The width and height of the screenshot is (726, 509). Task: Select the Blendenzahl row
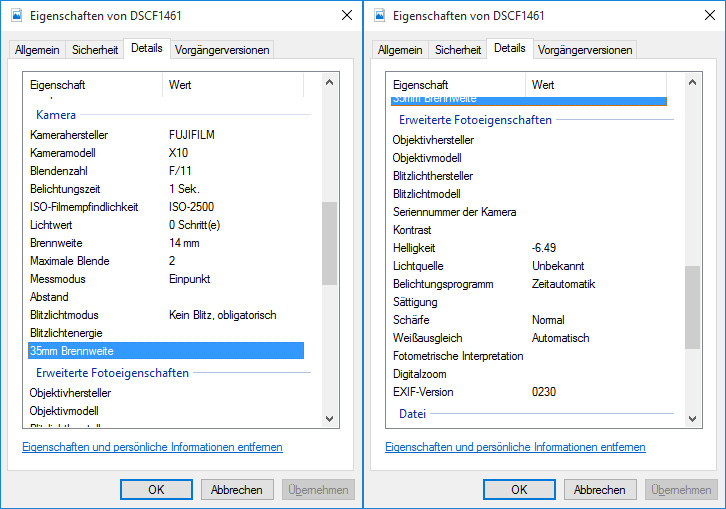166,171
